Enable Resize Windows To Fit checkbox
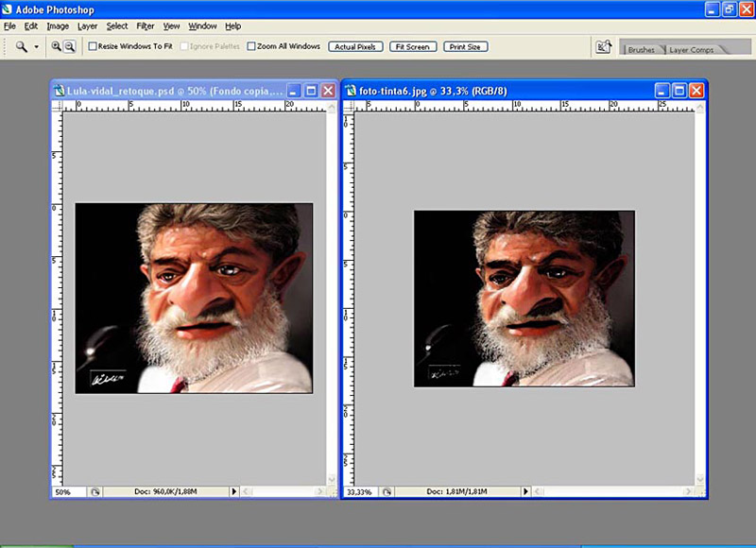This screenshot has height=548, width=756. coord(93,46)
